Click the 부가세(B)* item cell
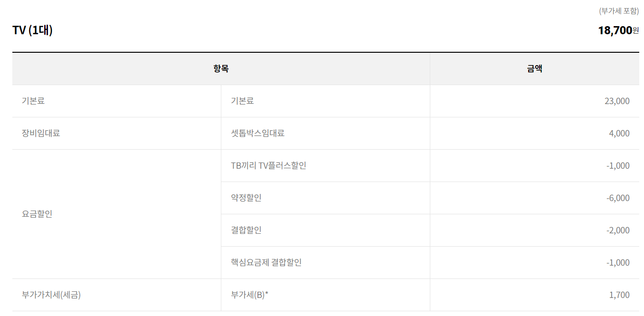The height and width of the screenshot is (316, 644). point(249,295)
